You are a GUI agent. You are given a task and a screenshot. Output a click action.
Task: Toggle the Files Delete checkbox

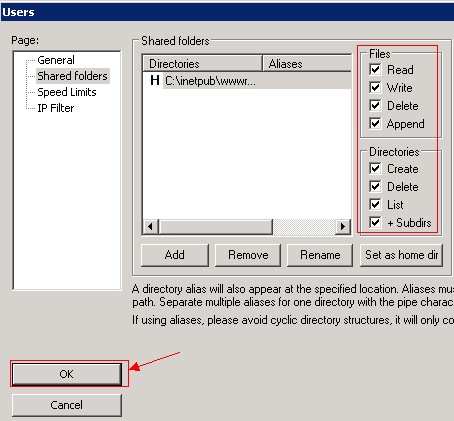click(x=375, y=105)
